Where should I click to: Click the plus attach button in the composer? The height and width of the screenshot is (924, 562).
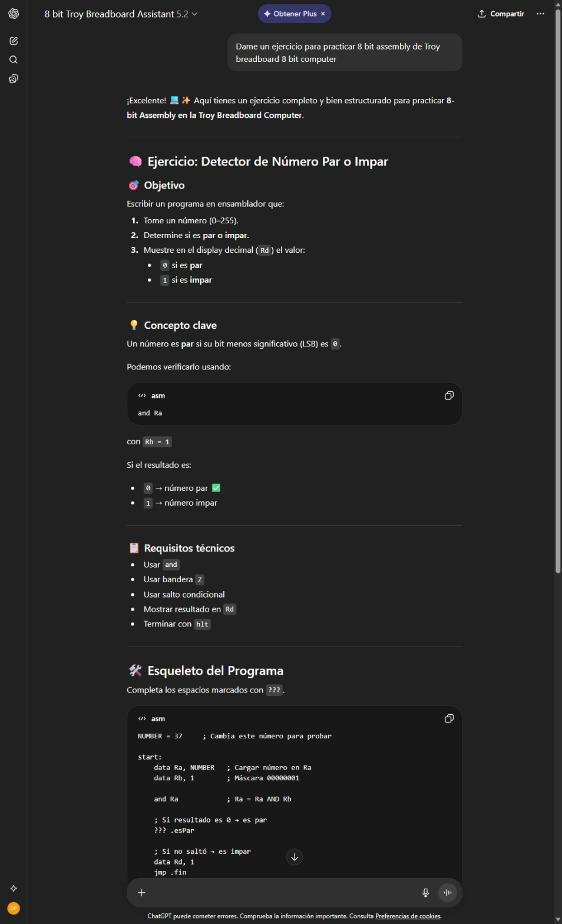click(141, 892)
